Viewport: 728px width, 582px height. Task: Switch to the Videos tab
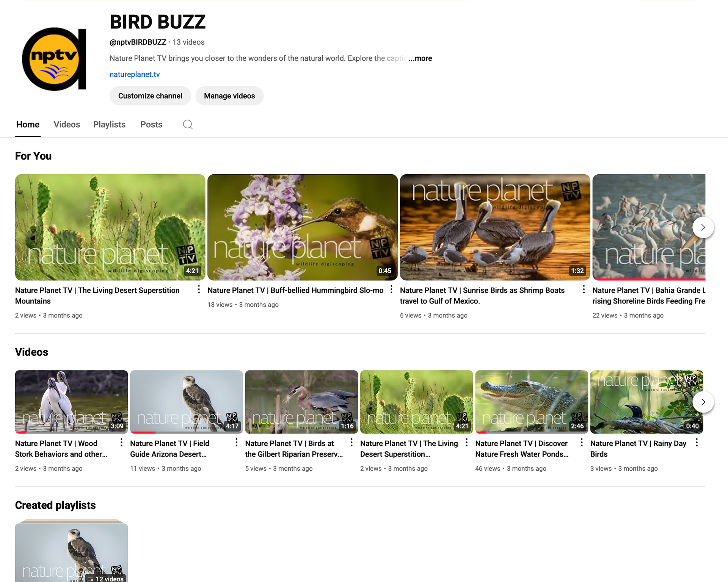click(67, 125)
